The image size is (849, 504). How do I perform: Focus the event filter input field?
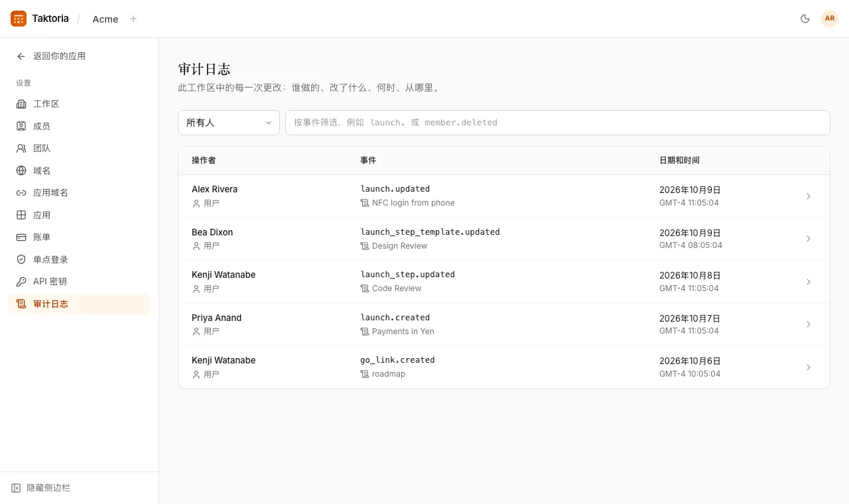click(558, 123)
